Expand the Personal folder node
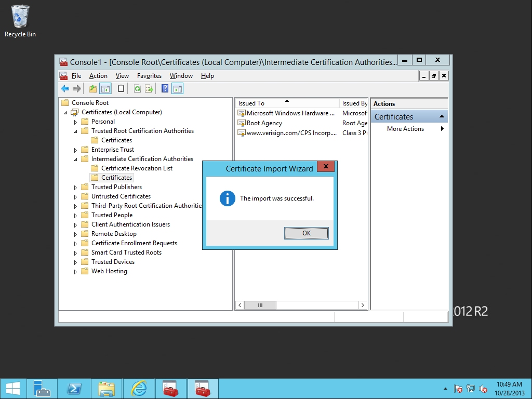The height and width of the screenshot is (399, 532). pos(75,122)
